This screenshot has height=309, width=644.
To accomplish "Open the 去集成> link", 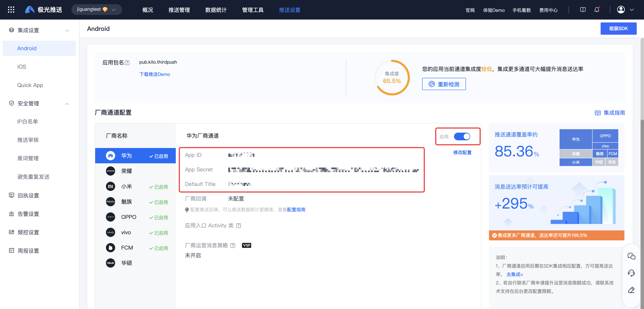I will 514,274.
